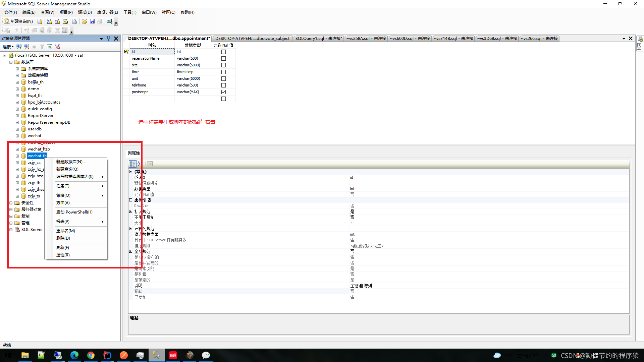Screen dimensions: 644x362
Task: Click the categorized view icon in column properties
Action: click(x=132, y=164)
